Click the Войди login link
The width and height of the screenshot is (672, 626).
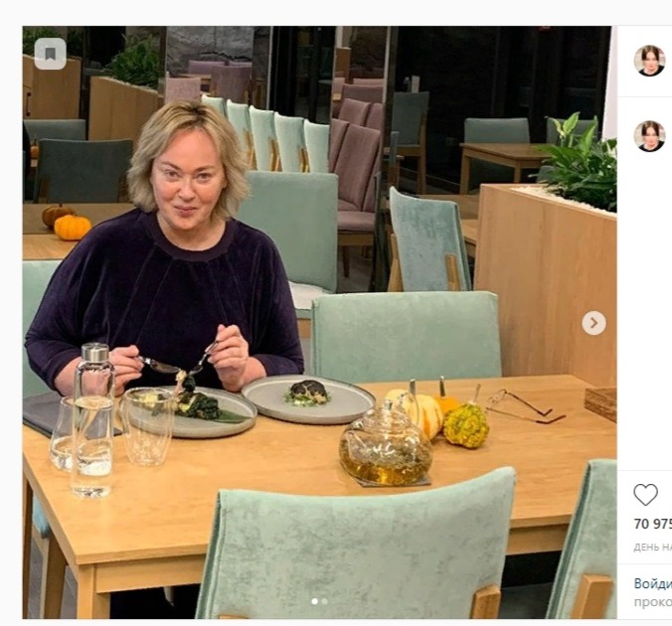(653, 583)
